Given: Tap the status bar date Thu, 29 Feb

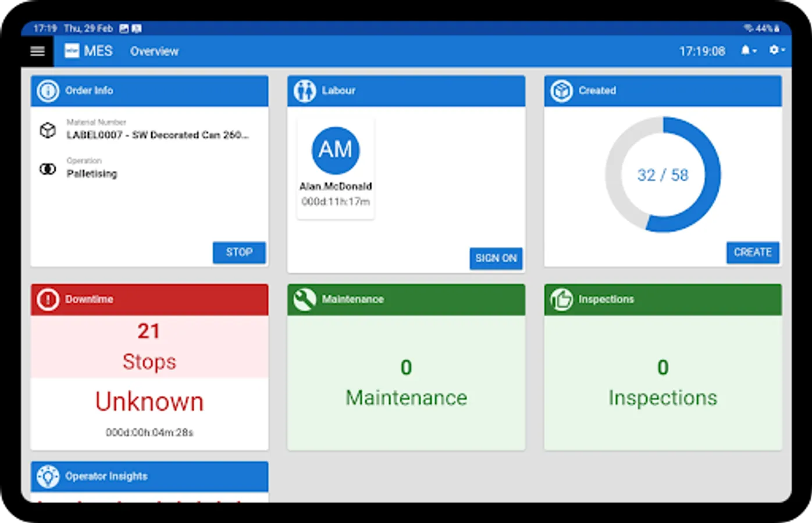Looking at the screenshot, I should [88, 28].
